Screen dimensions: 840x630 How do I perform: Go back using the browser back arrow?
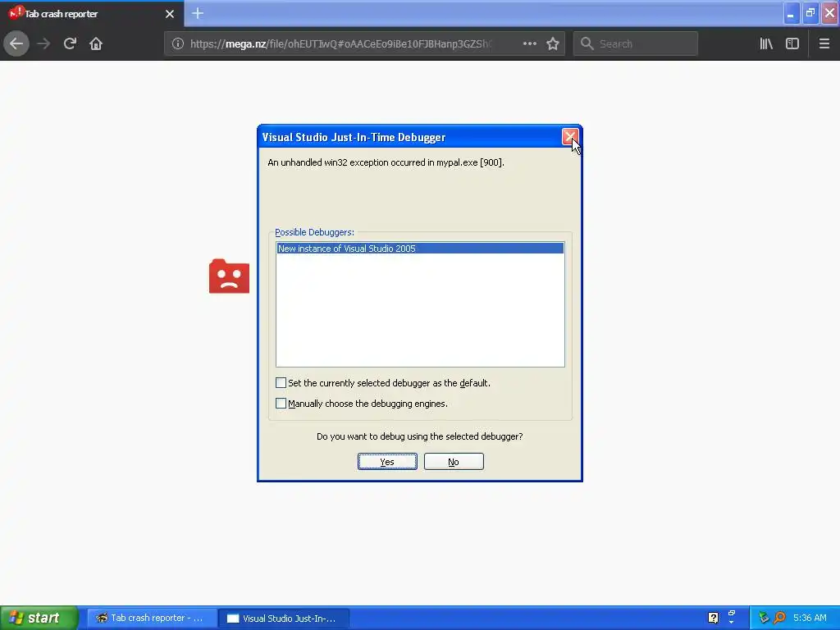click(16, 43)
